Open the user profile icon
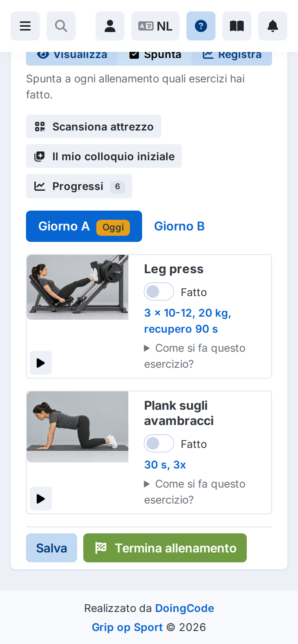 click(110, 26)
